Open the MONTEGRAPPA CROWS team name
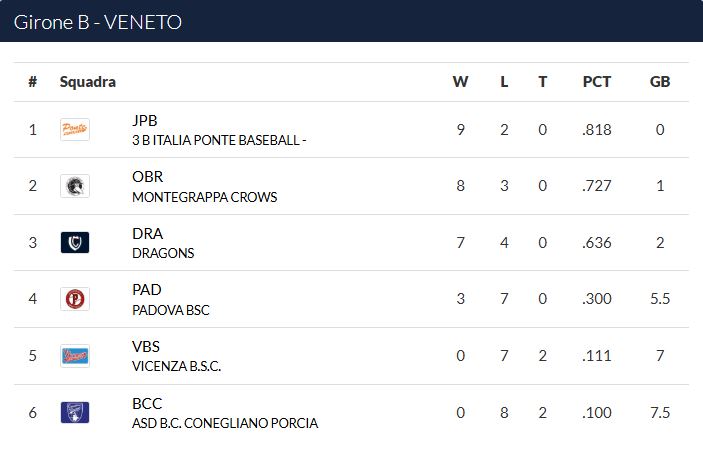703x455 pixels. [204, 197]
